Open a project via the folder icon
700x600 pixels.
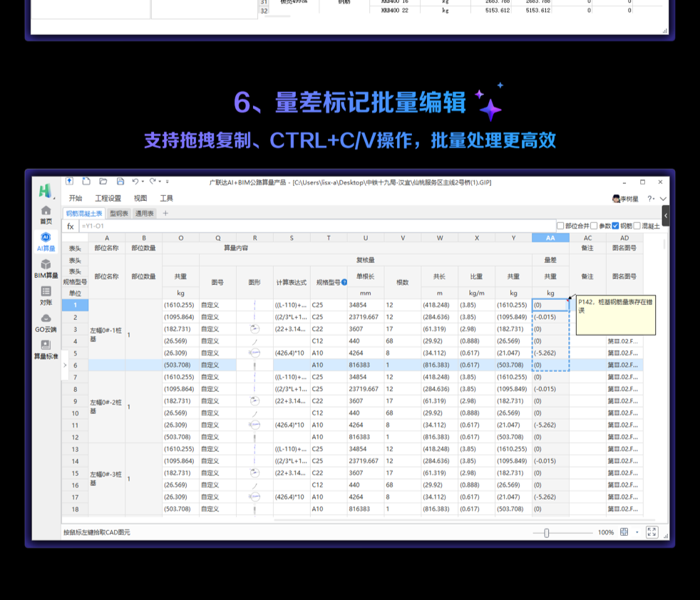point(103,181)
